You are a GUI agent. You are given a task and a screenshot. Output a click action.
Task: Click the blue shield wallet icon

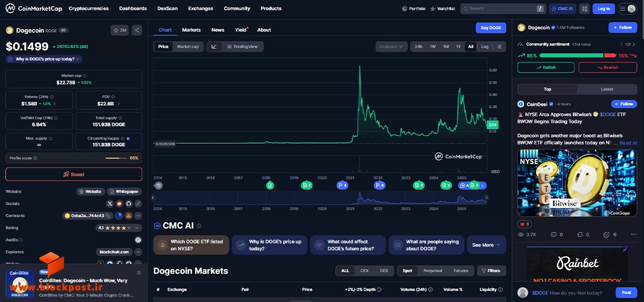118,216
